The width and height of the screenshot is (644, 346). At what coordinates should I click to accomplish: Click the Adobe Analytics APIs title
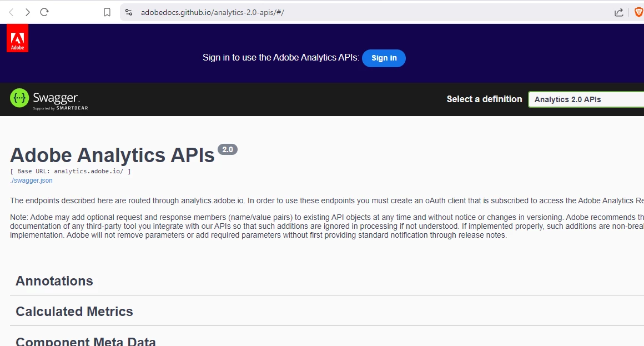(112, 156)
